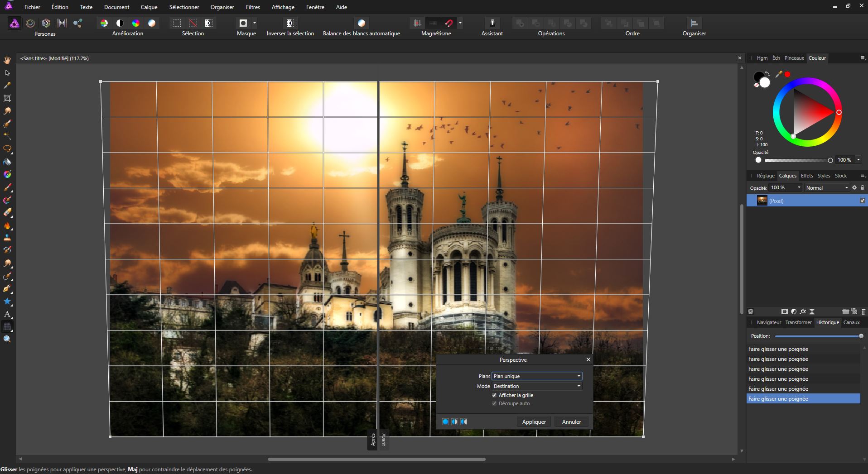This screenshot has height=474, width=868.
Task: Select the Text tool (A icon)
Action: 7,314
